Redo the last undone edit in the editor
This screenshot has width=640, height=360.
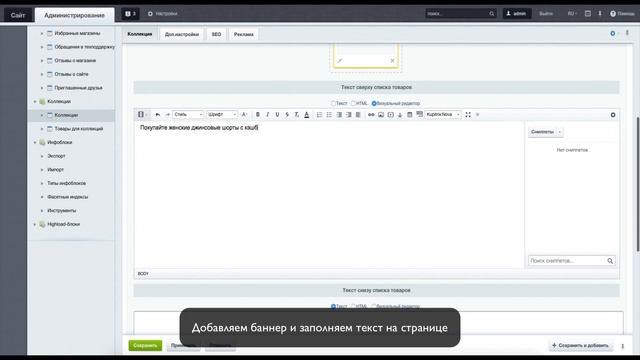click(x=167, y=115)
